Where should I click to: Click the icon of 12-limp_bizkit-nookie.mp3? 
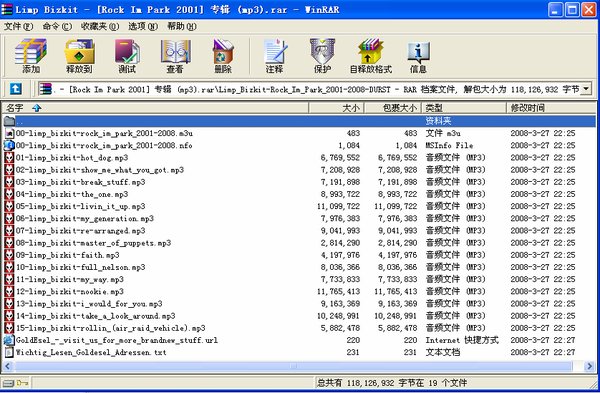(x=9, y=292)
